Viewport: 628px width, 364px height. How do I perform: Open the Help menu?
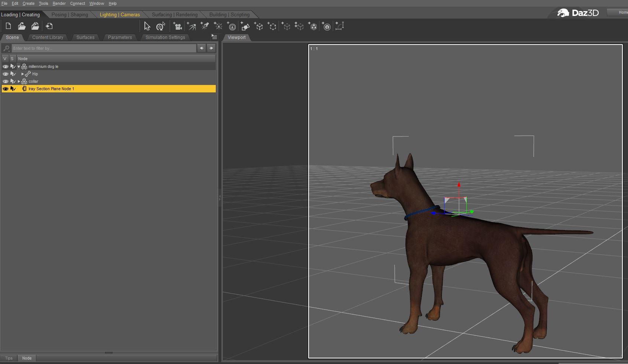[113, 3]
